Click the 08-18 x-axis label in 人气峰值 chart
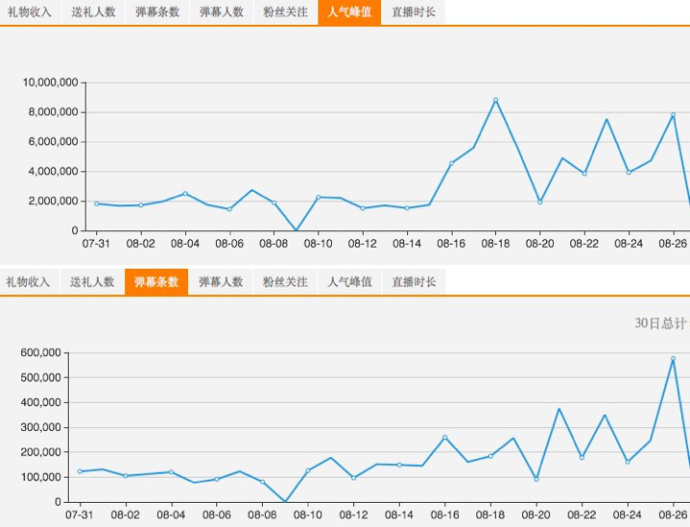 point(495,244)
